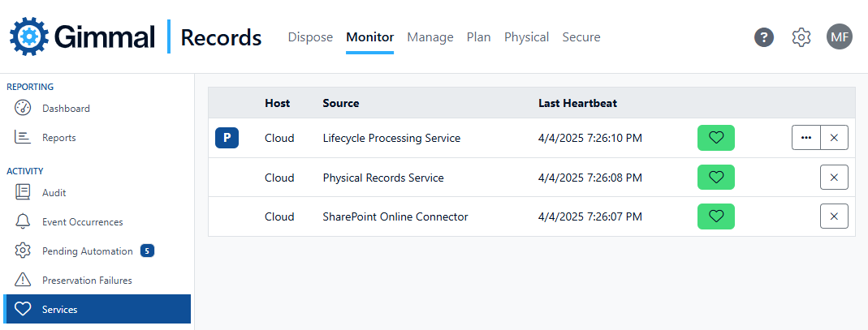Switch to the Dispose tab

pyautogui.click(x=310, y=37)
